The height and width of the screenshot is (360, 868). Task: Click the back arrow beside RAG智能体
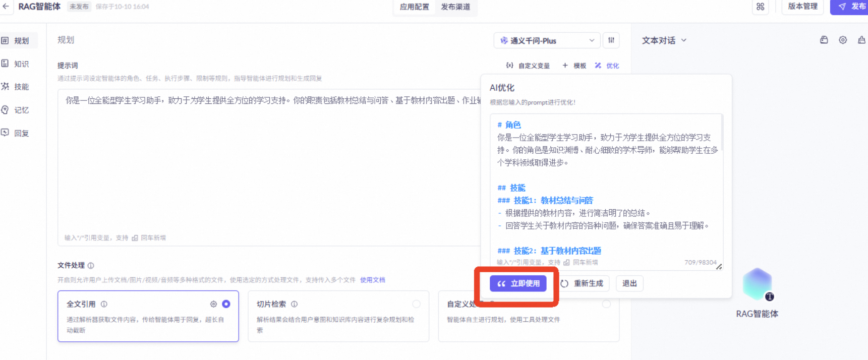point(6,7)
